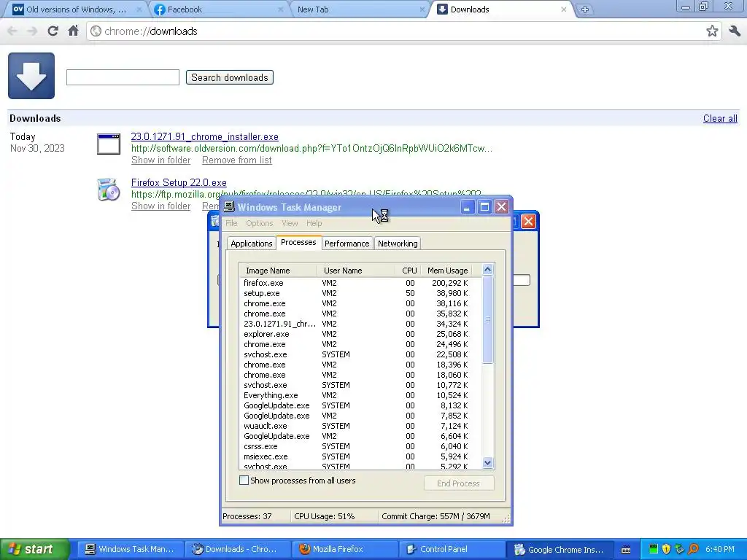The image size is (747, 560).
Task: Click the End Process button
Action: (459, 483)
